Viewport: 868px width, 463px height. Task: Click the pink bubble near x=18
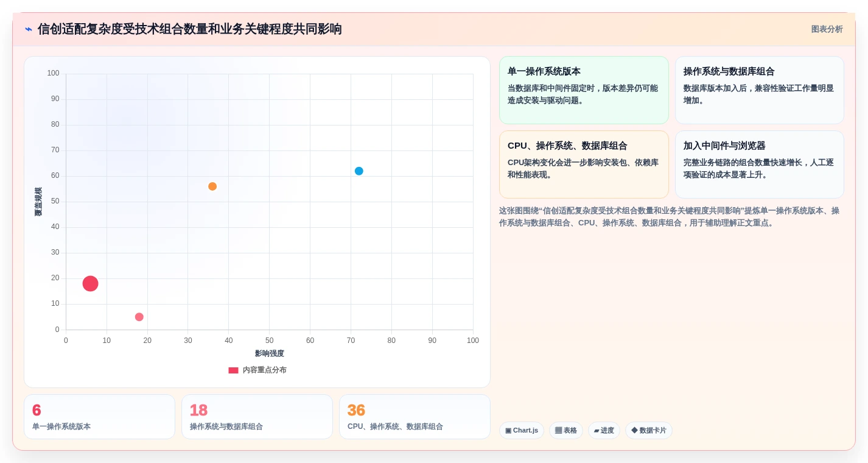click(x=139, y=317)
